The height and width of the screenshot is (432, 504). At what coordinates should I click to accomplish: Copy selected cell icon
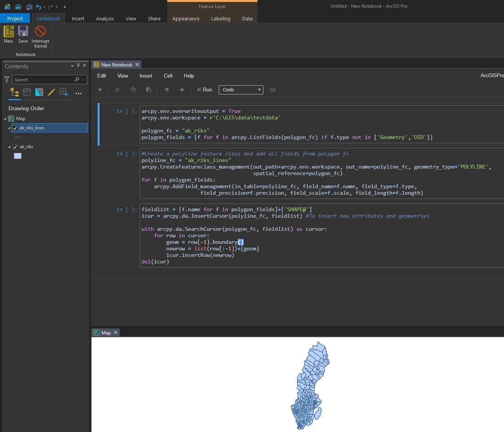[133, 89]
